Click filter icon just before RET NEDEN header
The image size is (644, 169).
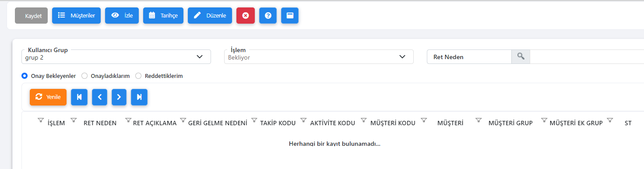coord(74,120)
